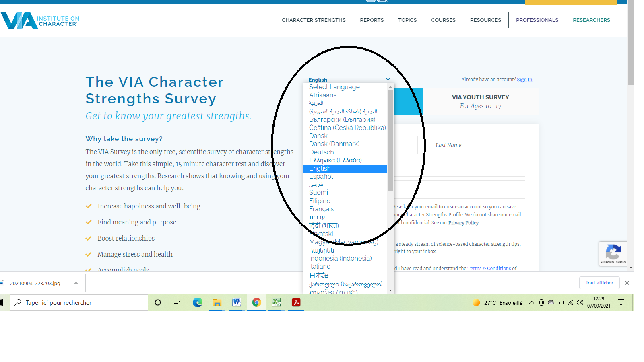Pick Español from the language options
Image resolution: width=644 pixels, height=362 pixels.
[x=321, y=176]
